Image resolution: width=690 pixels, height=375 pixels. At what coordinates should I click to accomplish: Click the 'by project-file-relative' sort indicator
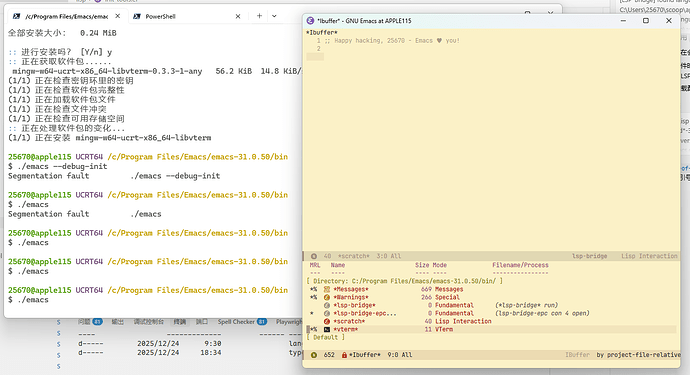638,355
